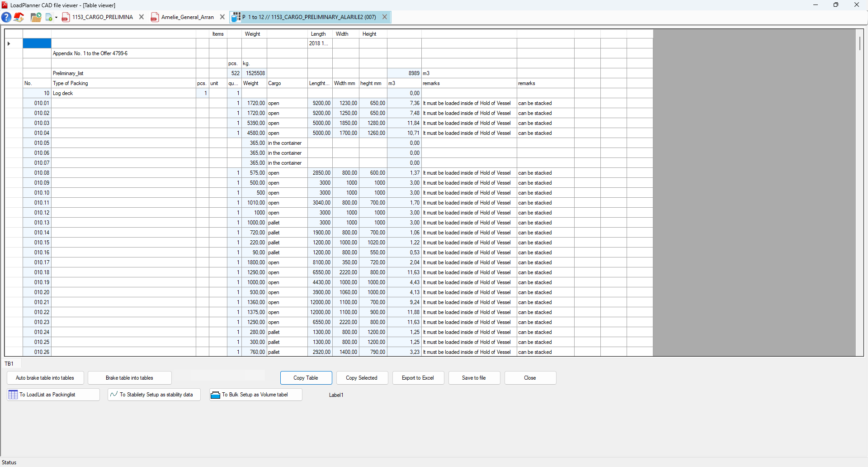The image size is (868, 467).
Task: Export the table to Excel
Action: [x=418, y=378]
